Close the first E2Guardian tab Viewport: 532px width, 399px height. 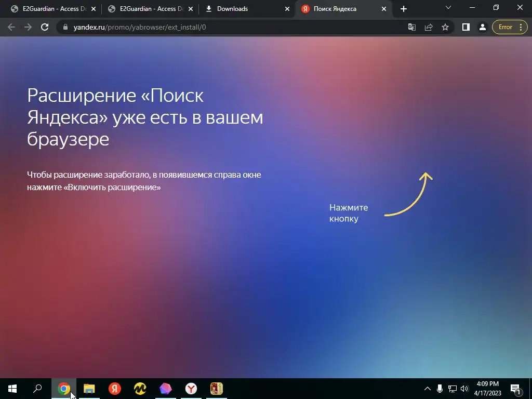tap(94, 9)
